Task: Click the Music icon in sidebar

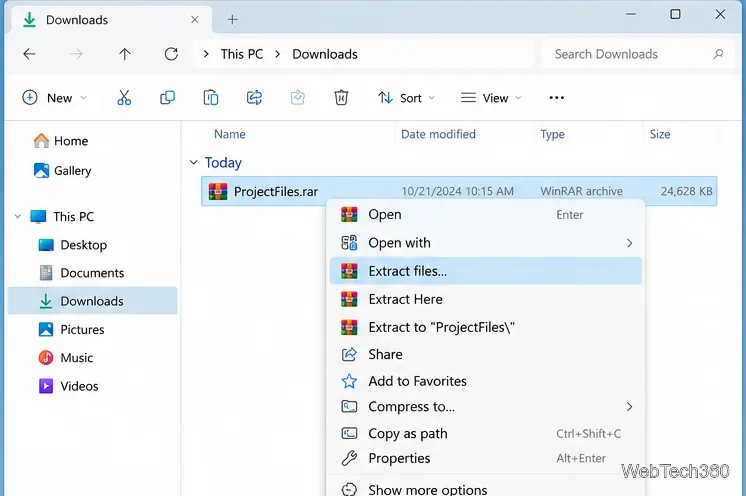Action: [46, 358]
